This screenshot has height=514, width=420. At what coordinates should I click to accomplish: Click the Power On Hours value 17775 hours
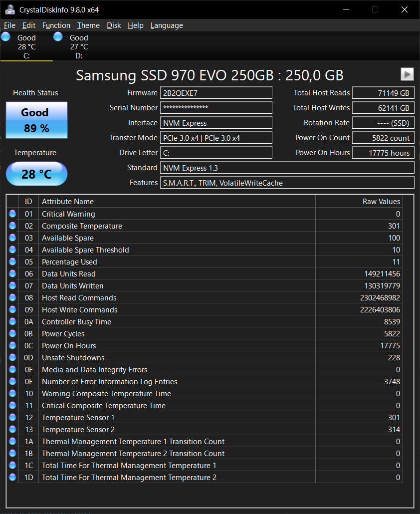(383, 152)
